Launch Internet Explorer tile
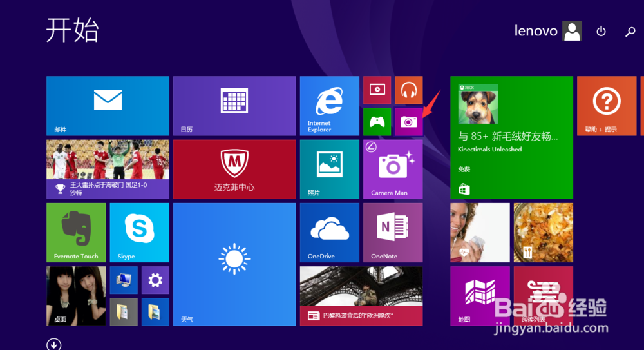Viewport: 644px width, 350px height. pyautogui.click(x=329, y=106)
